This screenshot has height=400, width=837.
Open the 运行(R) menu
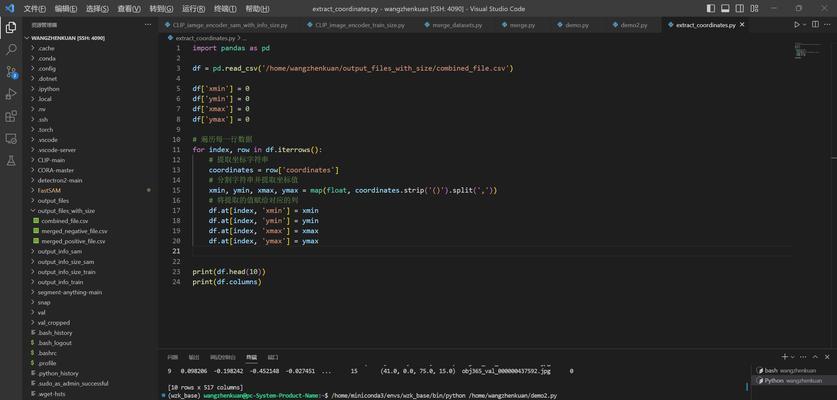coord(193,9)
